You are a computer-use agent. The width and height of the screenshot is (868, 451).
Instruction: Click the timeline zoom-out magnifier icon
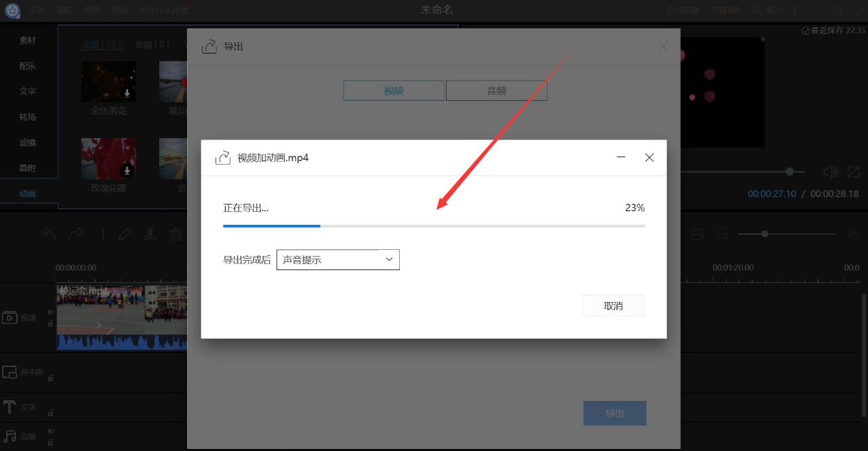[722, 234]
